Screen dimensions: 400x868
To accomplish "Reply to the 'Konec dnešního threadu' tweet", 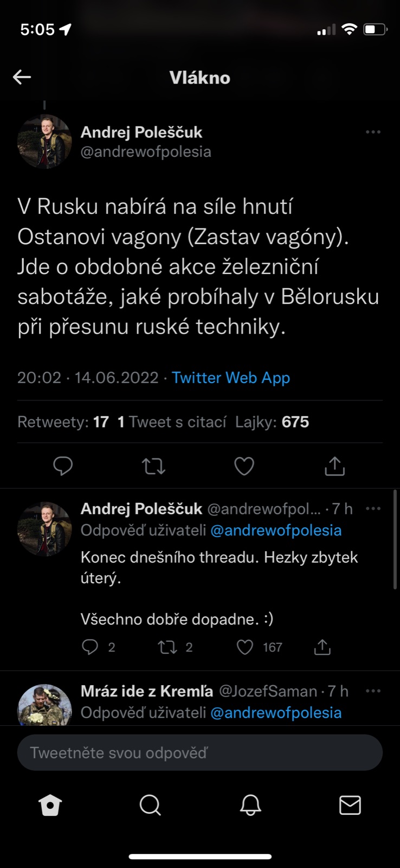I will click(x=90, y=647).
